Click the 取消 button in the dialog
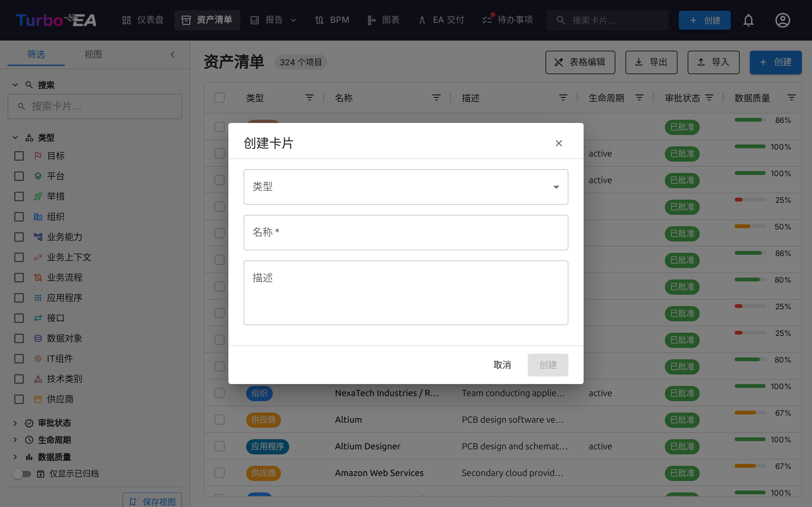812x507 pixels. click(x=502, y=365)
